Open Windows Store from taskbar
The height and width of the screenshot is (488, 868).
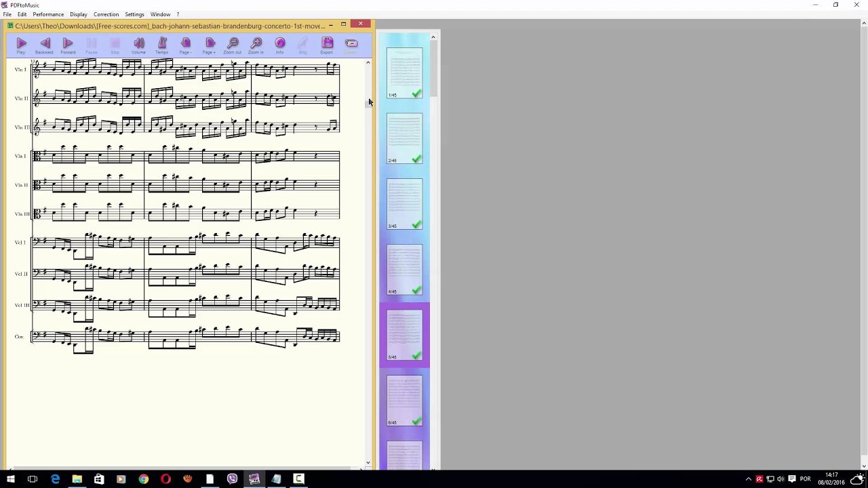[99, 479]
